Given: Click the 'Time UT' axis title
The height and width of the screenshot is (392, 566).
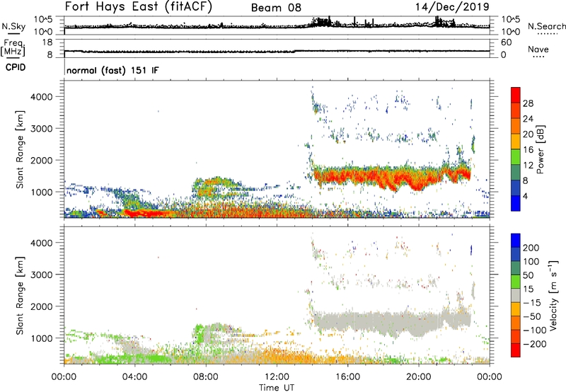Looking at the screenshot, I should (277, 388).
